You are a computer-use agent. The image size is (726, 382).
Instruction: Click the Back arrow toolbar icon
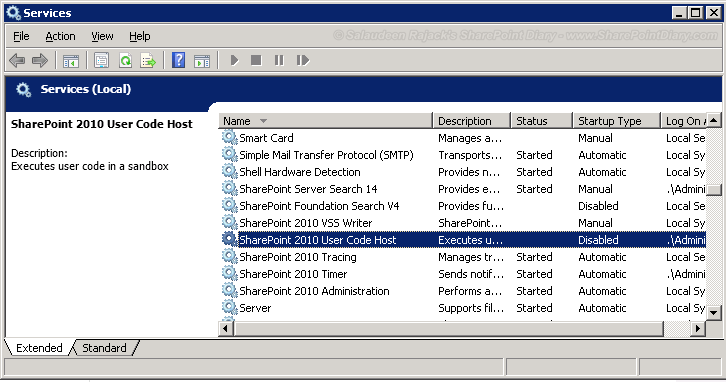click(x=17, y=60)
